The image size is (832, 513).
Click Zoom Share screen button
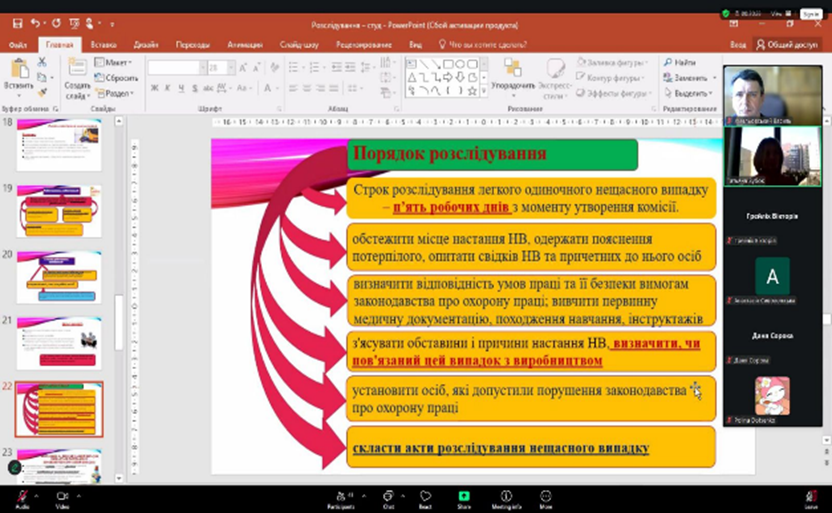pyautogui.click(x=464, y=499)
